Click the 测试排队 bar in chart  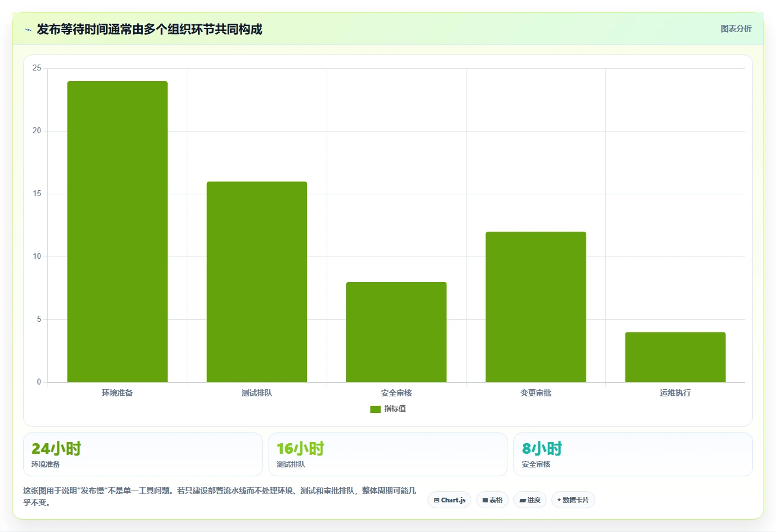pos(257,282)
